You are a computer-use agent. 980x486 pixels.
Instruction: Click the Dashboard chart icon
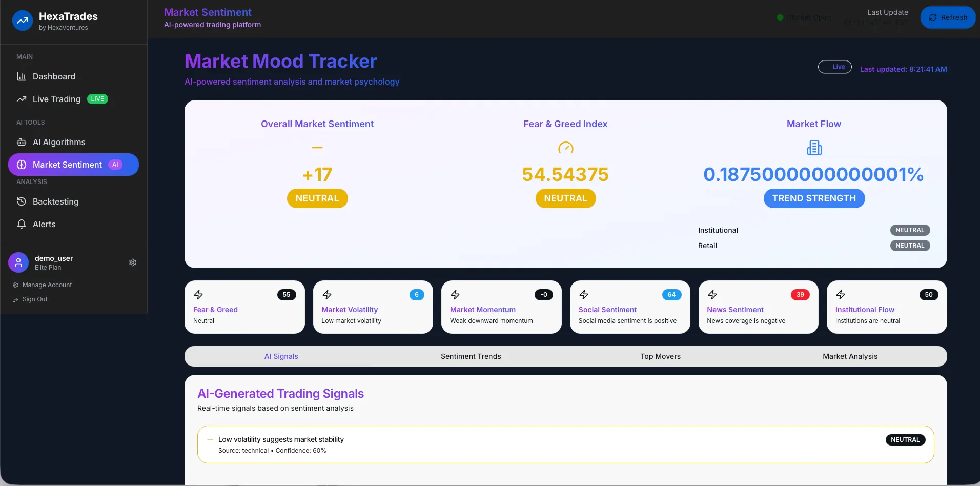click(x=22, y=76)
